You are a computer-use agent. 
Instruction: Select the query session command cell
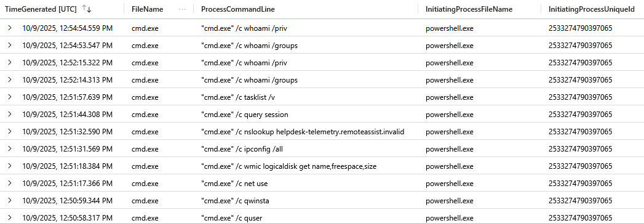coord(245,115)
